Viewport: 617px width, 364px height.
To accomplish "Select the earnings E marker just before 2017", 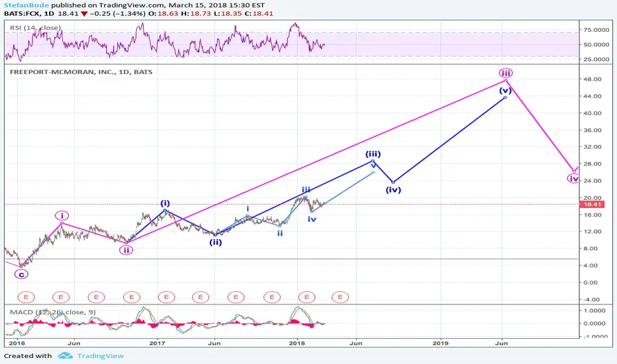I will click(x=132, y=297).
